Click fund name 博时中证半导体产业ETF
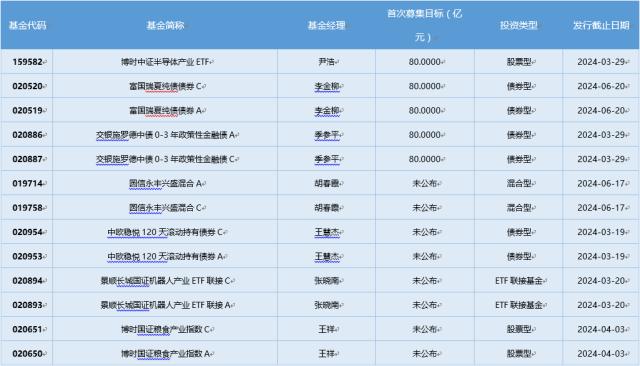The width and height of the screenshot is (640, 366). pos(165,62)
